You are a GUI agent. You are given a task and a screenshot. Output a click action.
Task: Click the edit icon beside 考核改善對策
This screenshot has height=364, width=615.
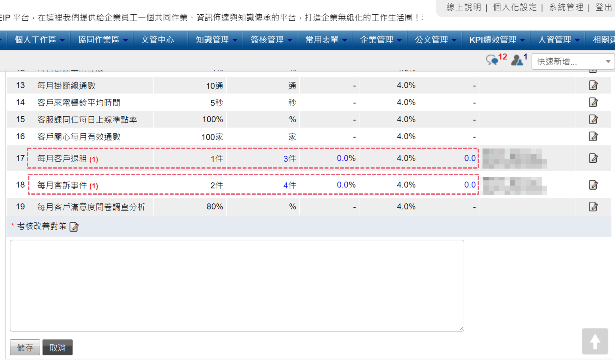[x=74, y=227]
